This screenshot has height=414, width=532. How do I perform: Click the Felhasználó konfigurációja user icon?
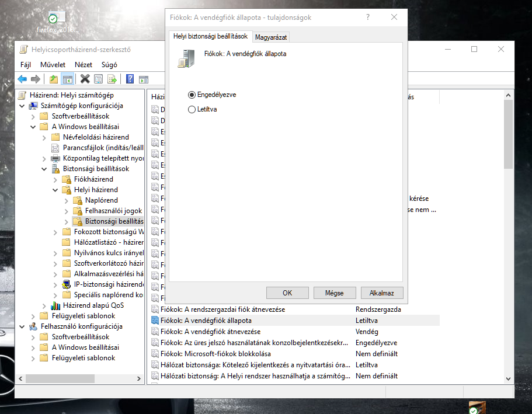pyautogui.click(x=33, y=326)
